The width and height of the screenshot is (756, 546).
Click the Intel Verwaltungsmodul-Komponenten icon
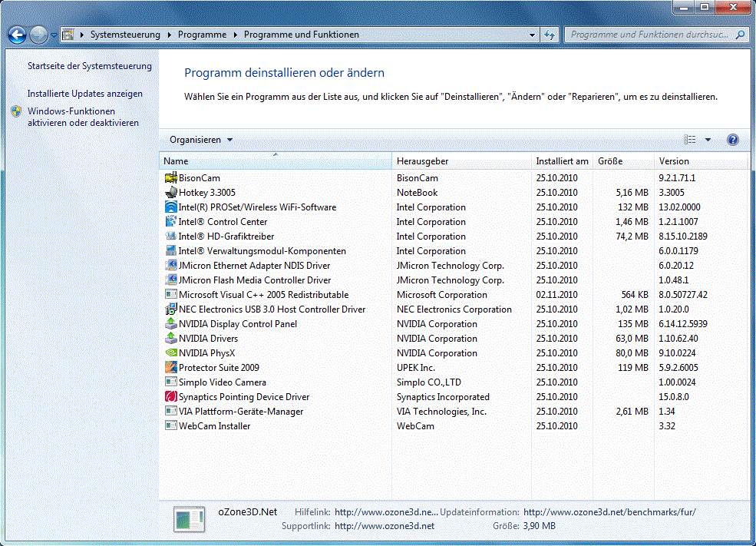click(x=170, y=251)
